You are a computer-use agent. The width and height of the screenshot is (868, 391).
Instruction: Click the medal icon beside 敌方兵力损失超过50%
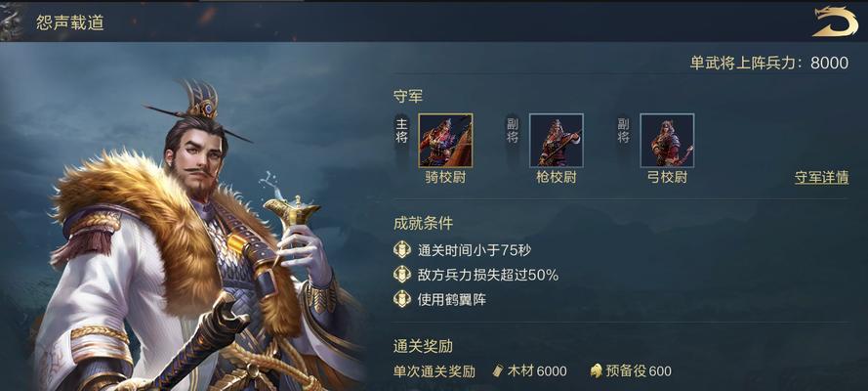click(x=402, y=274)
